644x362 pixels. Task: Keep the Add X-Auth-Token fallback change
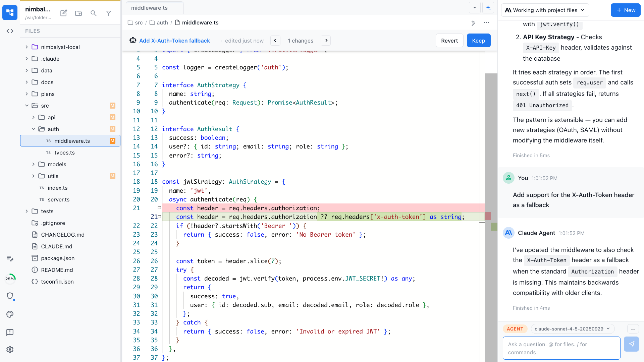click(x=478, y=40)
